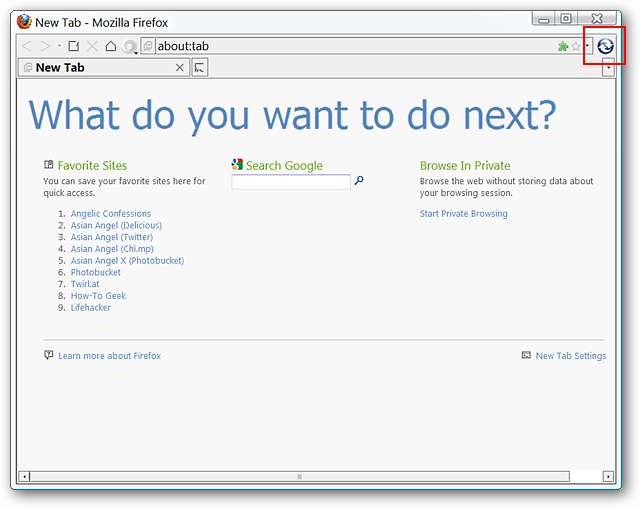Open Asian Angel (Chi.mp) link

[112, 249]
